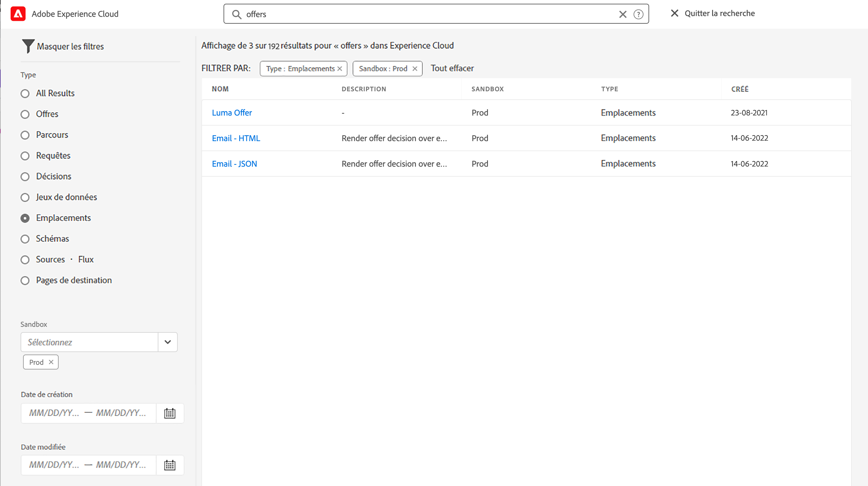868x486 pixels.
Task: Open the Date de création calendar picker
Action: [x=170, y=413]
